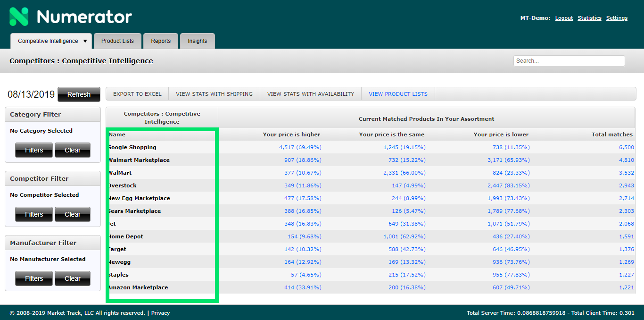Log out of the MT-Demo account
644x320 pixels.
click(x=564, y=18)
